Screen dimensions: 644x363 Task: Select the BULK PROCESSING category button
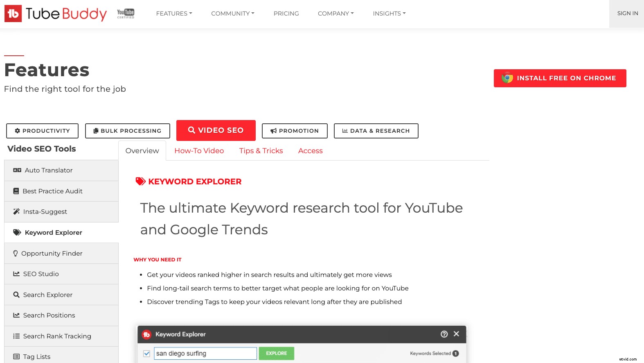[127, 131]
